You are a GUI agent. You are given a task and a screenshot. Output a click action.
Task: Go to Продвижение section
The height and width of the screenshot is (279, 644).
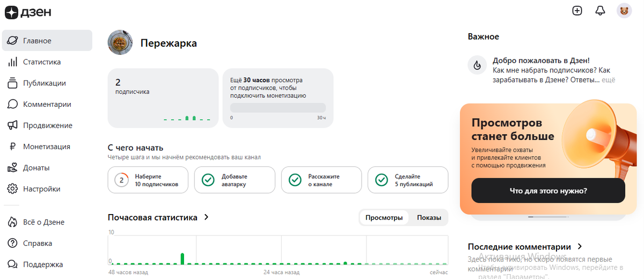pyautogui.click(x=47, y=126)
